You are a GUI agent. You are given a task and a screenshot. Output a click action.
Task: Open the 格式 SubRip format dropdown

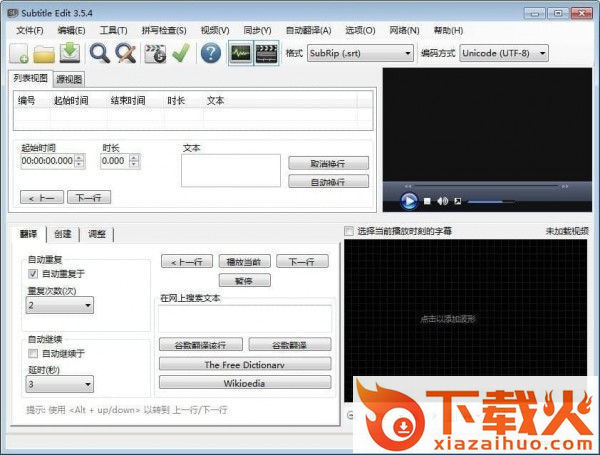point(360,53)
